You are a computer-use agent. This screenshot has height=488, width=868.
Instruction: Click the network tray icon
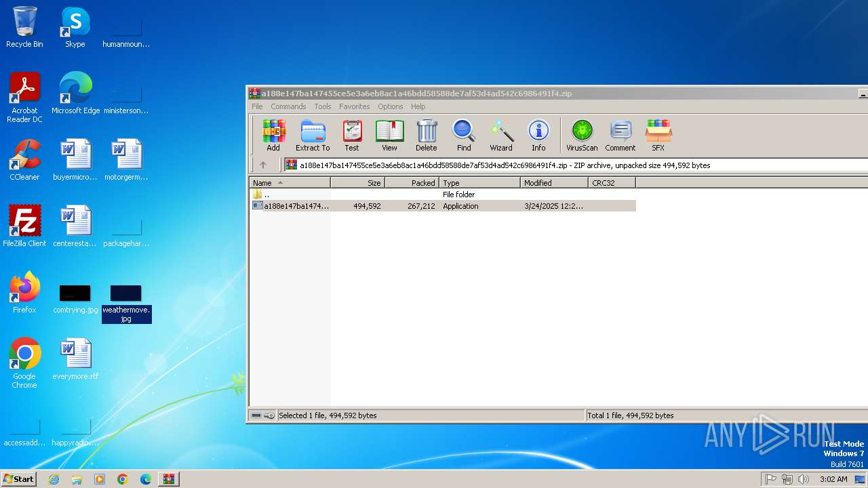[787, 479]
